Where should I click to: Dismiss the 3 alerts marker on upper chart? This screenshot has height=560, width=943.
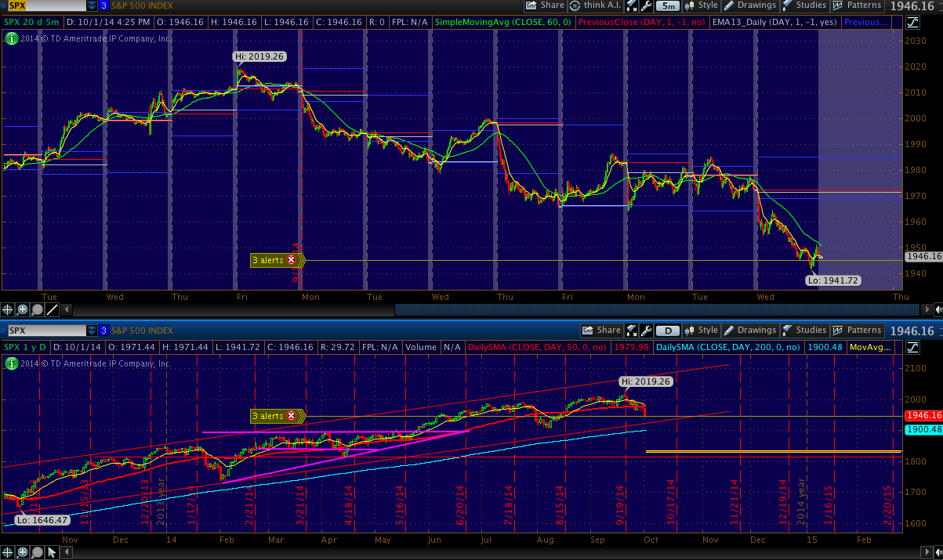click(292, 260)
